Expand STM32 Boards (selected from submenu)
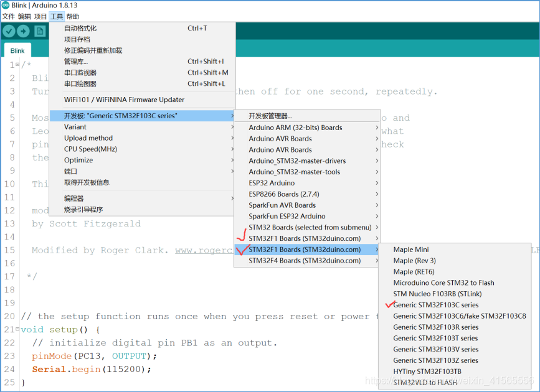Screen dimensions: 540x392 pos(307,227)
